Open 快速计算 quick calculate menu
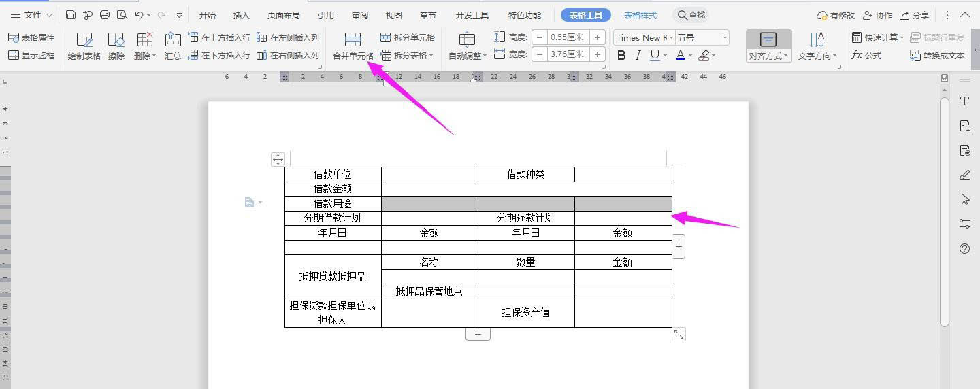 [x=878, y=38]
